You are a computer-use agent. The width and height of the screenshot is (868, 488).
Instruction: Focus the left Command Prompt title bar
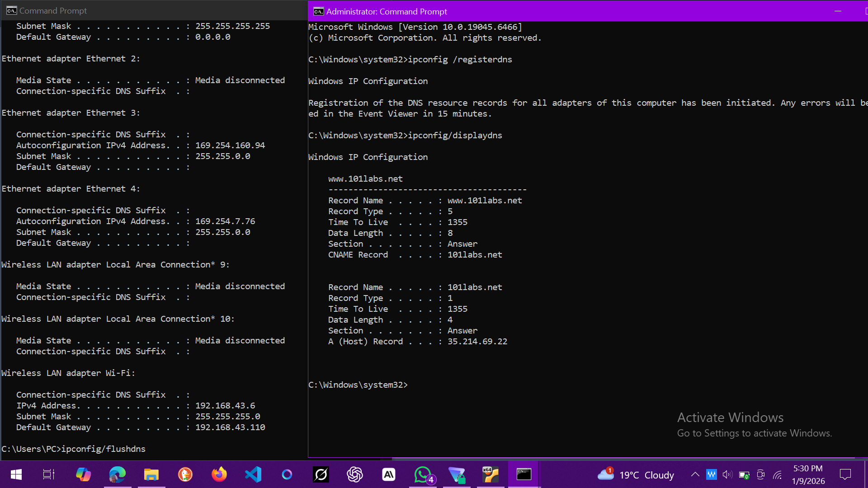[x=154, y=10]
